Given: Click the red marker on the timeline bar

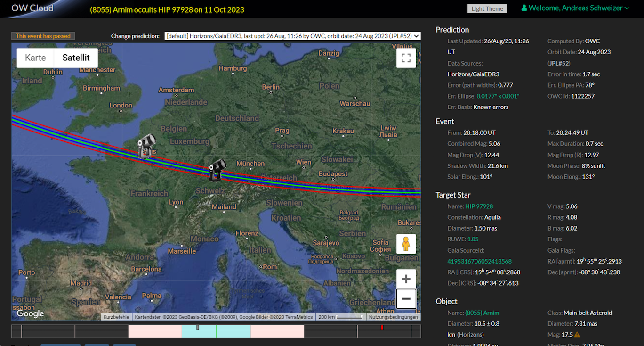Looking at the screenshot, I should point(382,327).
